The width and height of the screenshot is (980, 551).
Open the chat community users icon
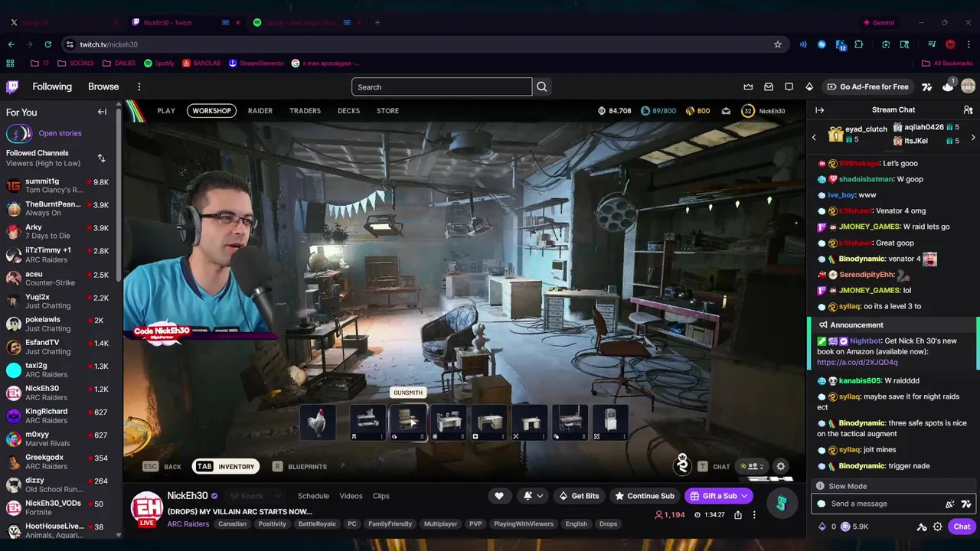pos(968,110)
